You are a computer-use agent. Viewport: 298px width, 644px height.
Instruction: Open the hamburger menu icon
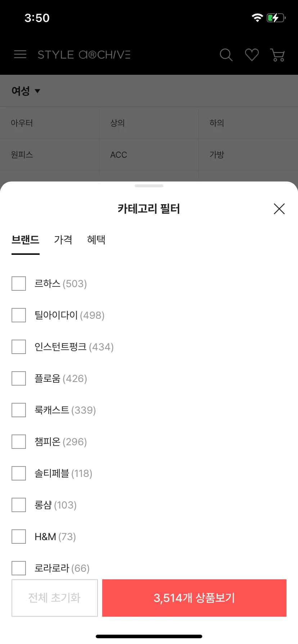(x=20, y=55)
